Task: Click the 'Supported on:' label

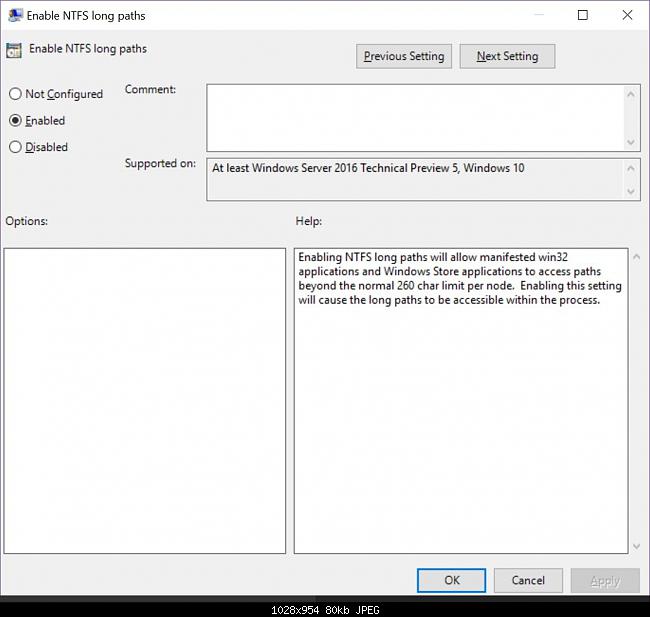Action: point(160,163)
